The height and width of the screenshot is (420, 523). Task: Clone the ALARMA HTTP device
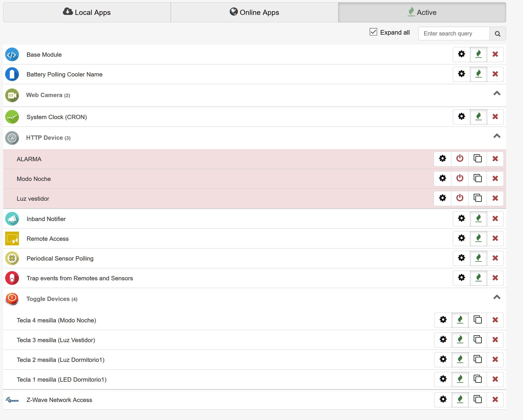pos(477,159)
